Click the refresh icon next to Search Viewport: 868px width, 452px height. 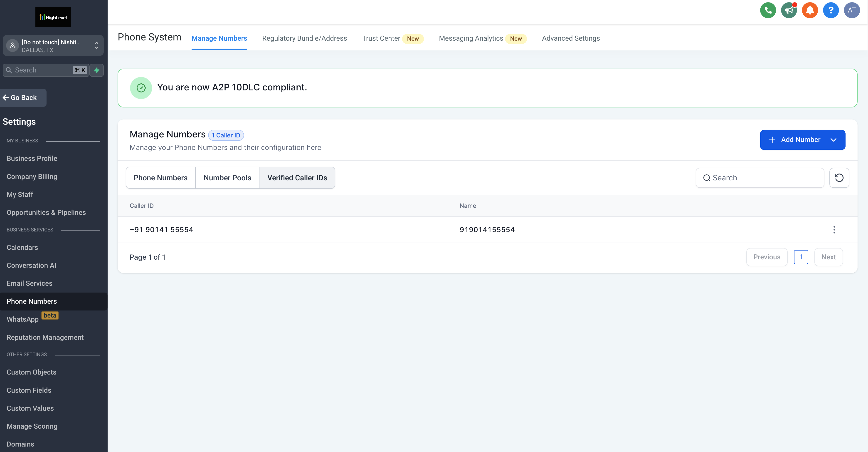(x=839, y=178)
